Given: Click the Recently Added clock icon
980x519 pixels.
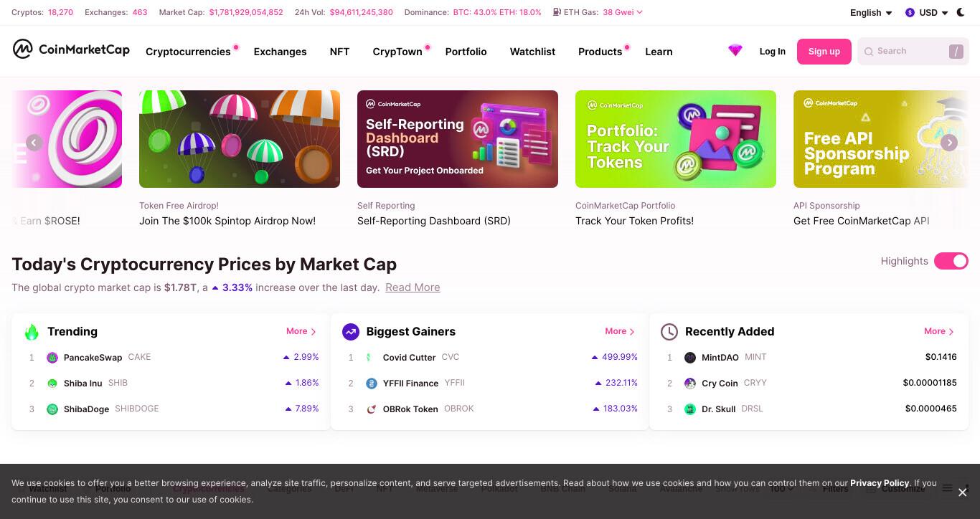Looking at the screenshot, I should (669, 331).
